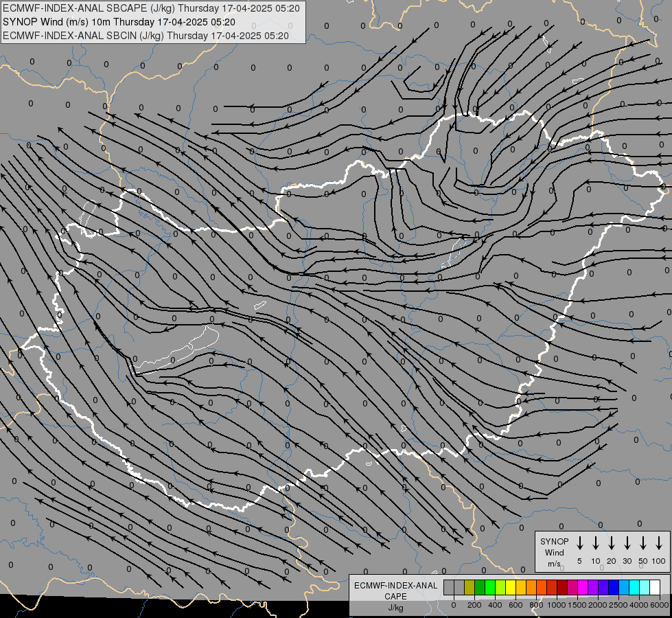Screen dimensions: 672x618
Task: Click the 10 m/s wind arrow in legend
Action: click(x=596, y=542)
